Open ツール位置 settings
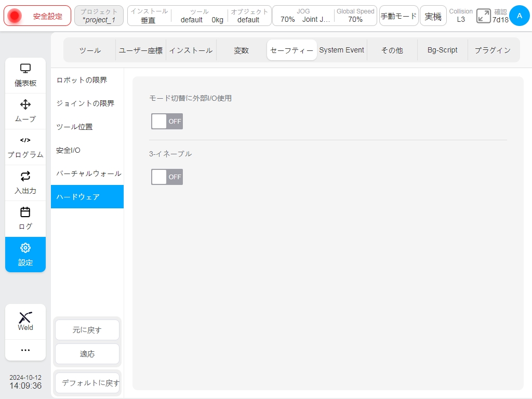This screenshot has height=399, width=532. click(87, 127)
